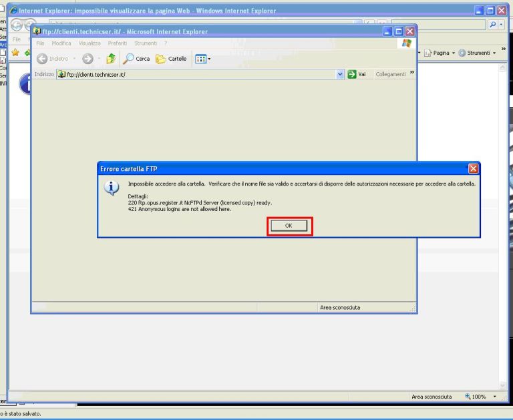The width and height of the screenshot is (513, 420).
Task: Expand the Indirizzo address dropdown
Action: pyautogui.click(x=340, y=75)
